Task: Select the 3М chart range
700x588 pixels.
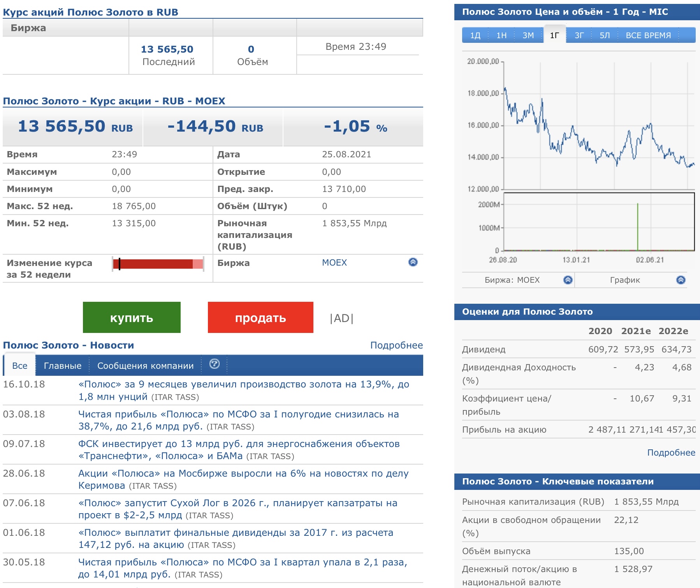Action: [x=528, y=35]
